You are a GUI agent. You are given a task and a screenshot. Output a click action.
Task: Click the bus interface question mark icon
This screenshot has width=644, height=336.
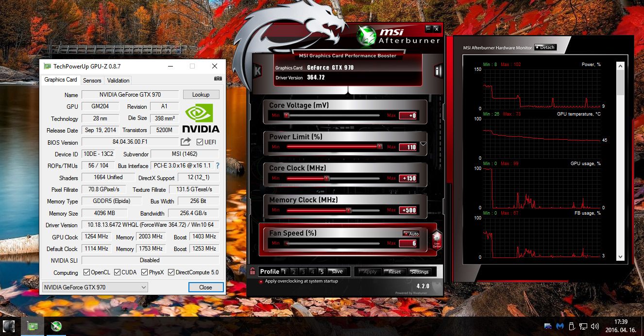(218, 166)
